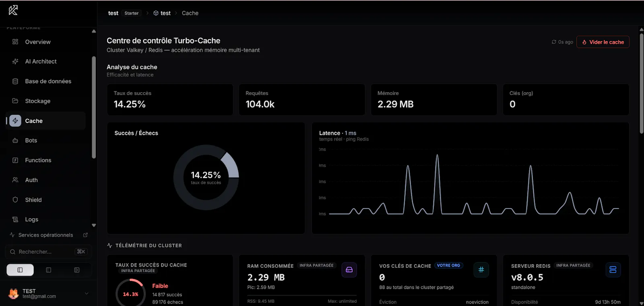Click the Functions icon in sidebar
The image size is (644, 306).
pos(15,160)
